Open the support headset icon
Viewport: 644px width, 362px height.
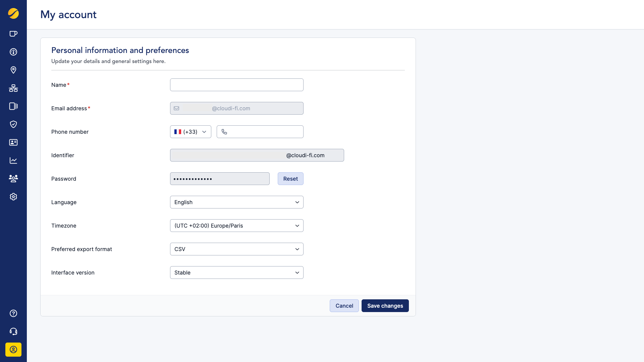click(x=13, y=331)
